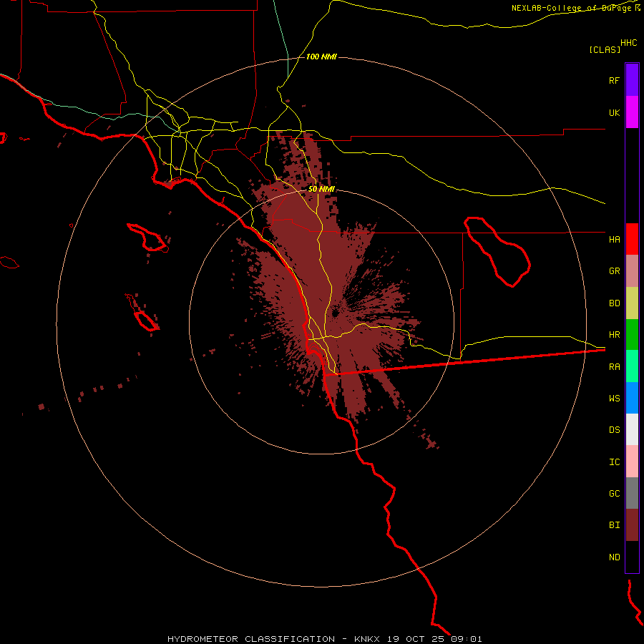Pick the RA light-green legend swatch

pos(632,366)
